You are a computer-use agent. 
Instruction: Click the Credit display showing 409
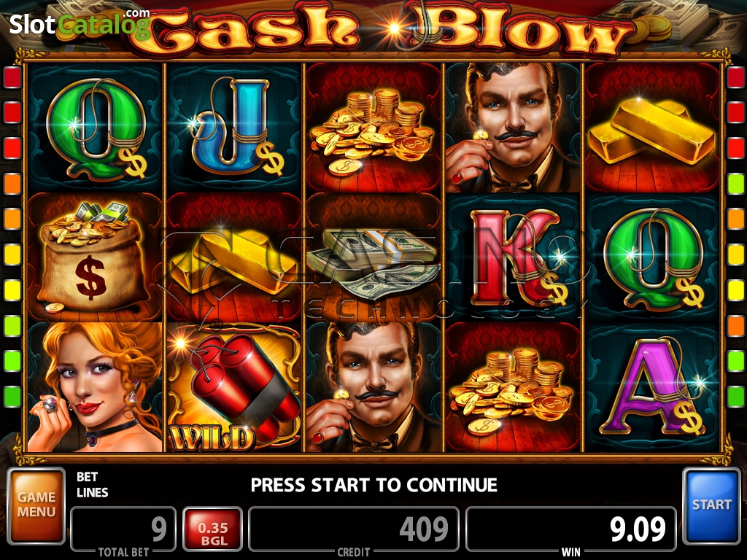(354, 529)
